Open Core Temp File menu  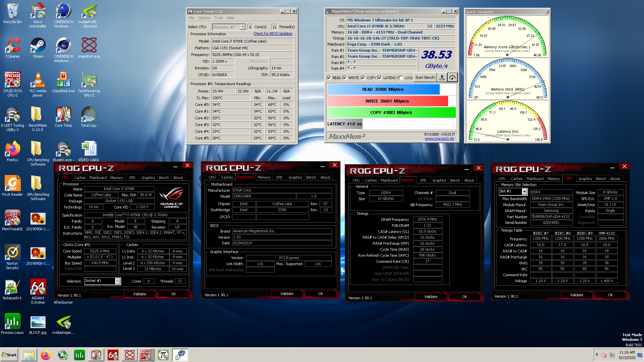coord(191,18)
